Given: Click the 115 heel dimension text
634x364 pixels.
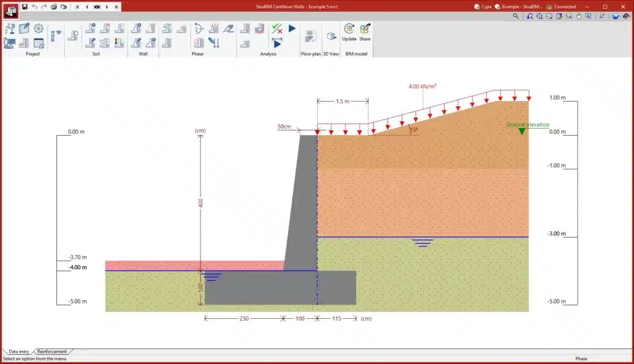Looking at the screenshot, I should (336, 319).
